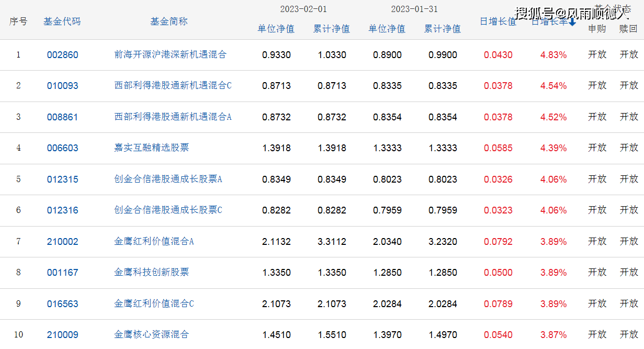
Task: Click fund code 006603
Action: pos(62,148)
